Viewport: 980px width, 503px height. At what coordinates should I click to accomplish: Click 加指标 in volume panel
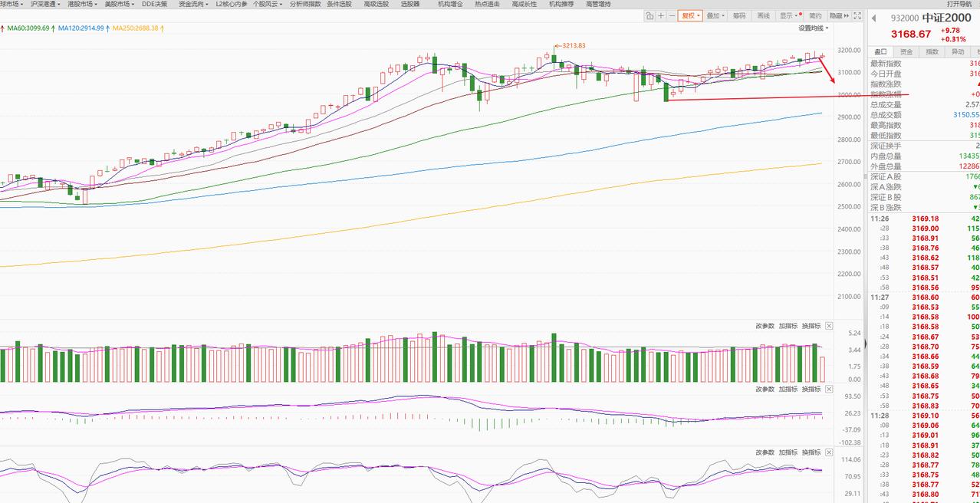coord(788,325)
